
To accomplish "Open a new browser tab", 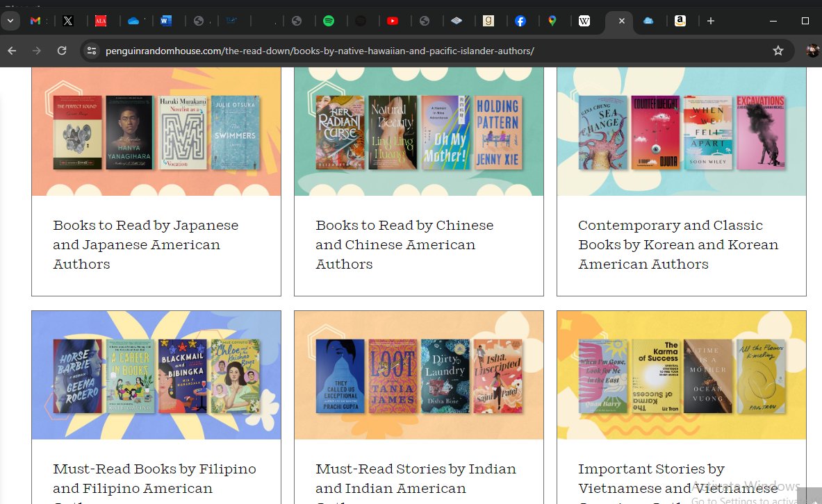I will pyautogui.click(x=710, y=21).
